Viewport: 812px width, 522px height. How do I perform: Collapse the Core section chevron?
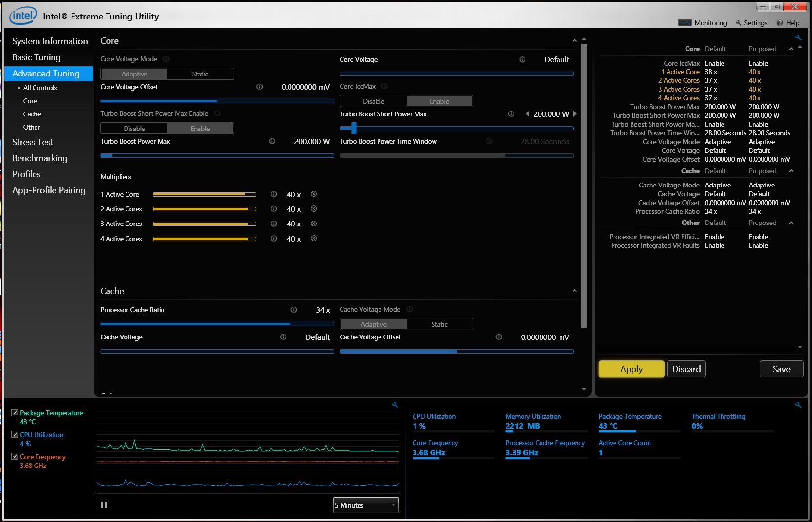[574, 41]
